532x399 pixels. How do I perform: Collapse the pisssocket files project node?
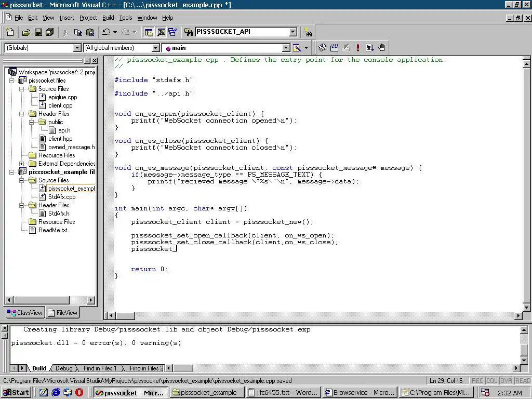pyautogui.click(x=11, y=81)
